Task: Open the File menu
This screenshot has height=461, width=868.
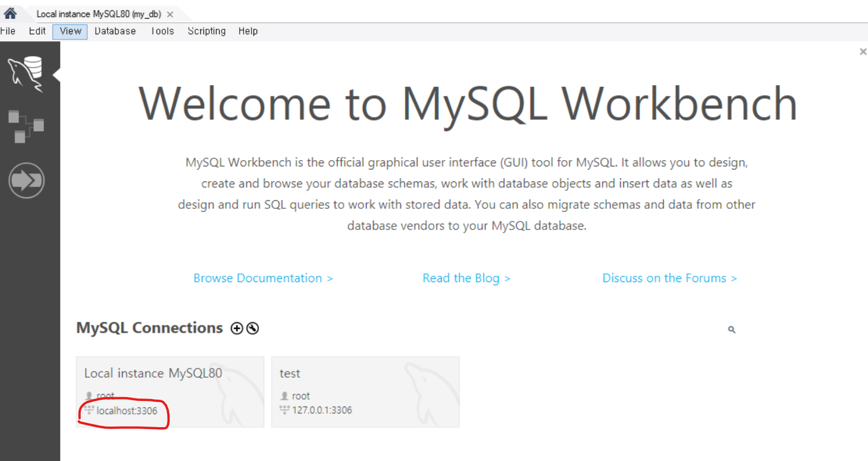Action: (8, 31)
